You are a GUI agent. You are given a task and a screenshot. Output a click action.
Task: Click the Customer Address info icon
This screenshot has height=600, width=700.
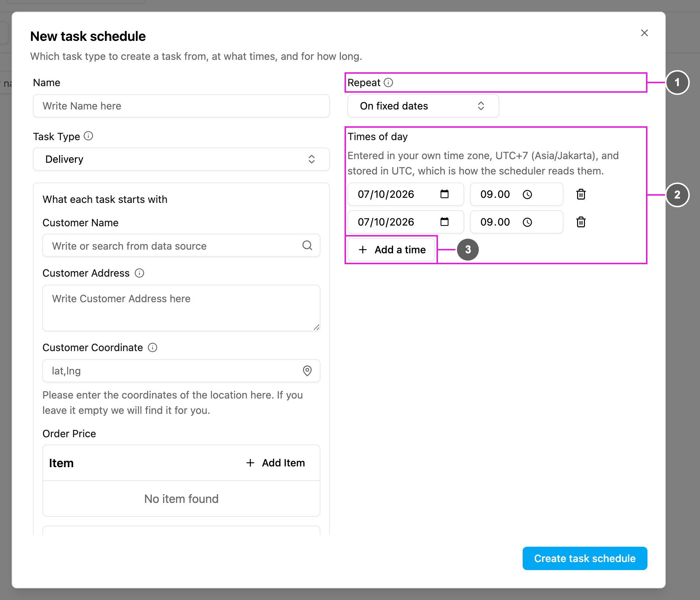[x=139, y=273]
